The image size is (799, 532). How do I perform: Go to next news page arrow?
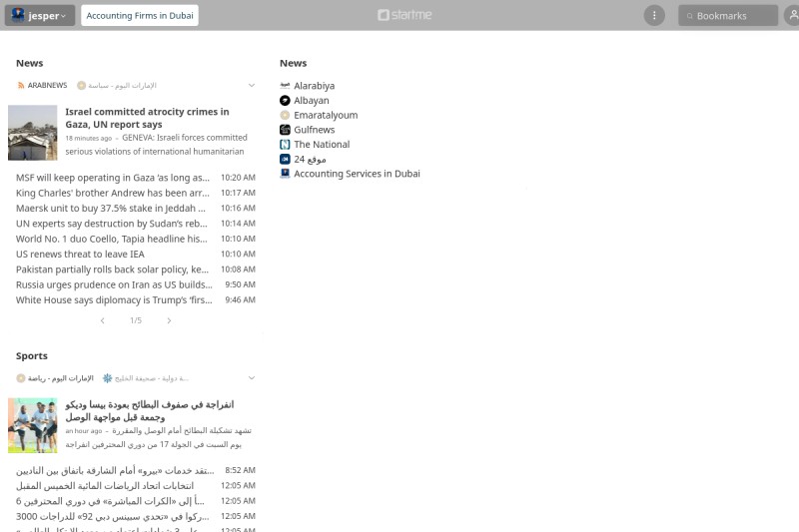pos(169,320)
